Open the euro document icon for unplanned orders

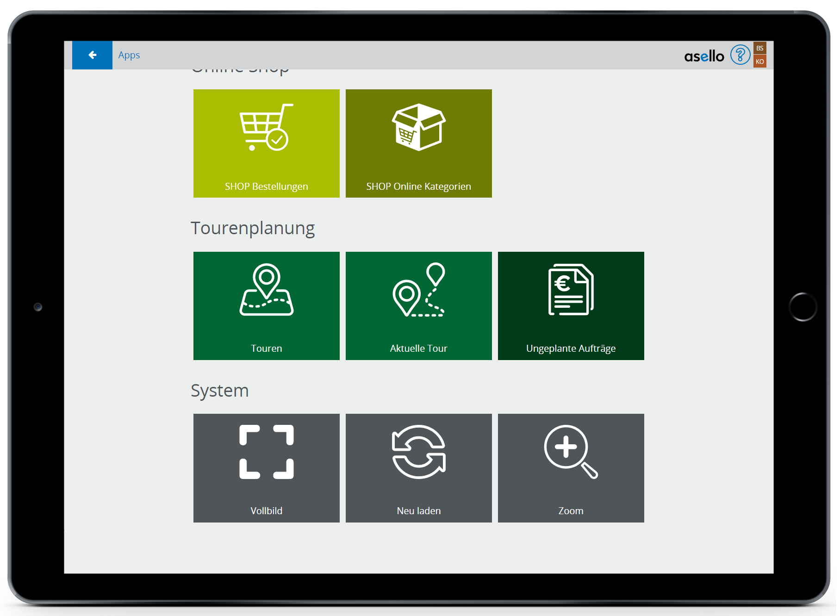571,290
